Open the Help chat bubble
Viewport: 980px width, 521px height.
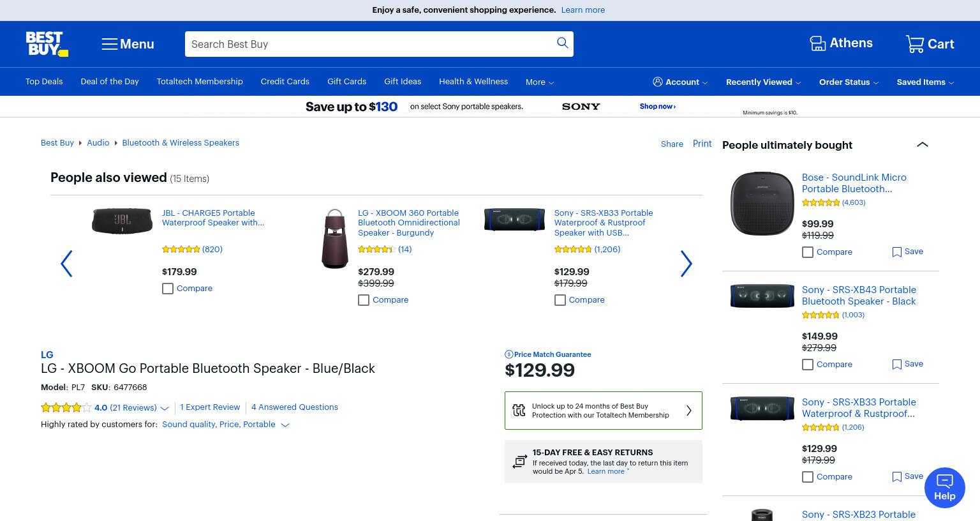(x=944, y=488)
